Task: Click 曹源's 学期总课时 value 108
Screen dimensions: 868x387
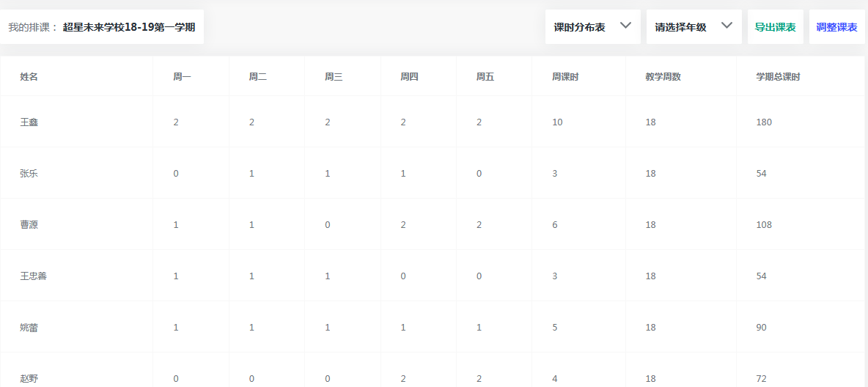Action: click(x=764, y=225)
